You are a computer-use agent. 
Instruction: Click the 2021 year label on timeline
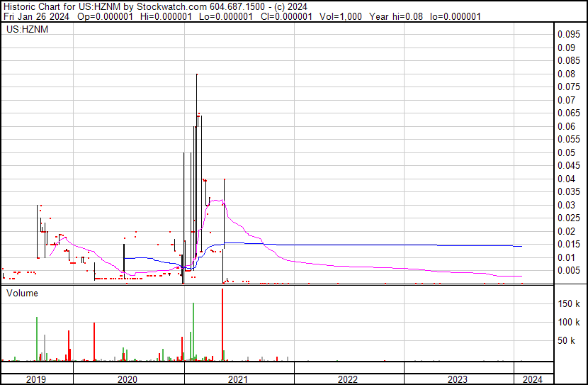click(238, 379)
